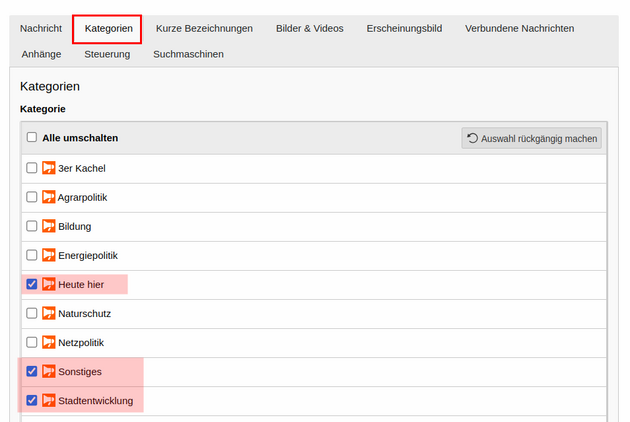Image resolution: width=630 pixels, height=422 pixels.
Task: Click the orange news icon beside Bildung
Action: tap(49, 226)
